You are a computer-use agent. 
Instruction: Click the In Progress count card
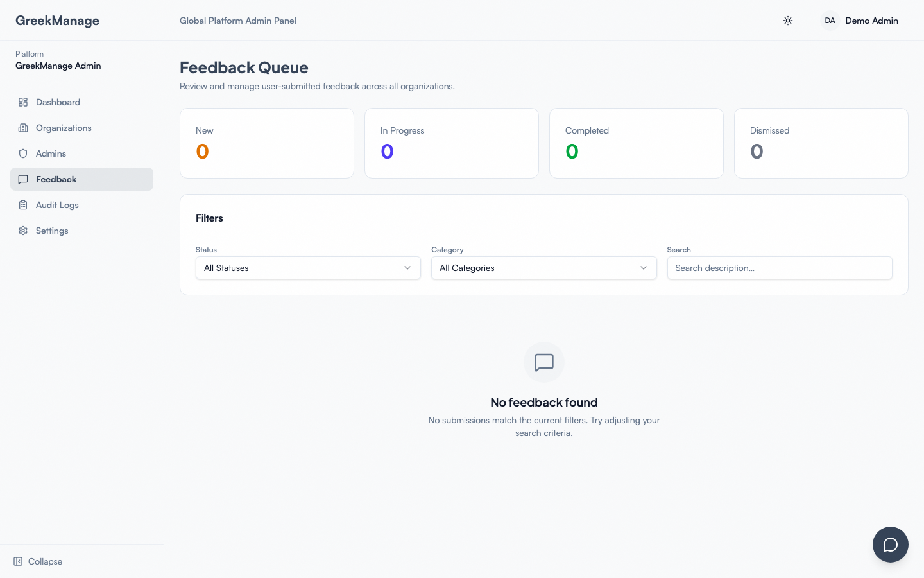(451, 143)
